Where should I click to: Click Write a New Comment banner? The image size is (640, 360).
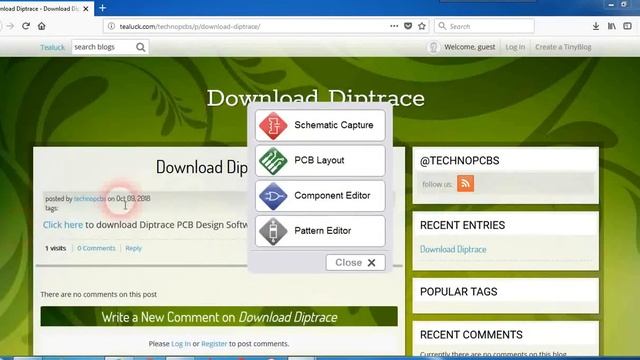pyautogui.click(x=219, y=317)
